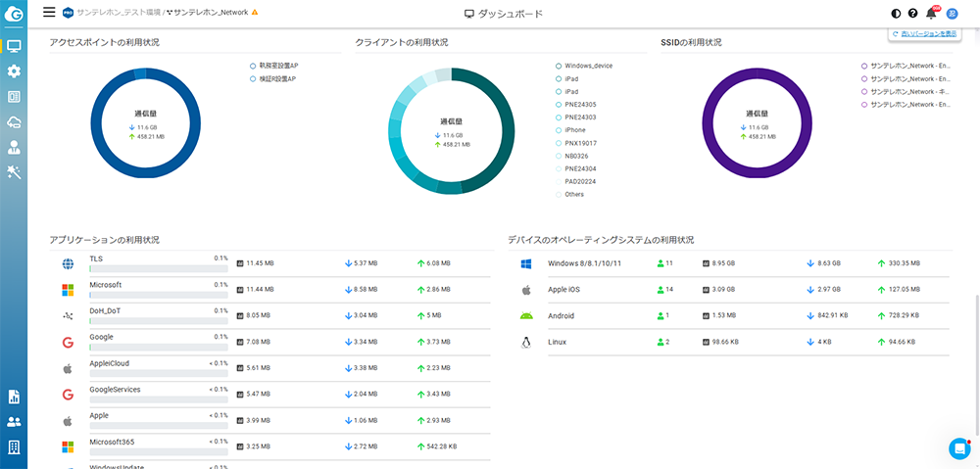Viewport: 980px width, 469px height.
Task: Click the Windows logo in OS usage list
Action: [525, 264]
